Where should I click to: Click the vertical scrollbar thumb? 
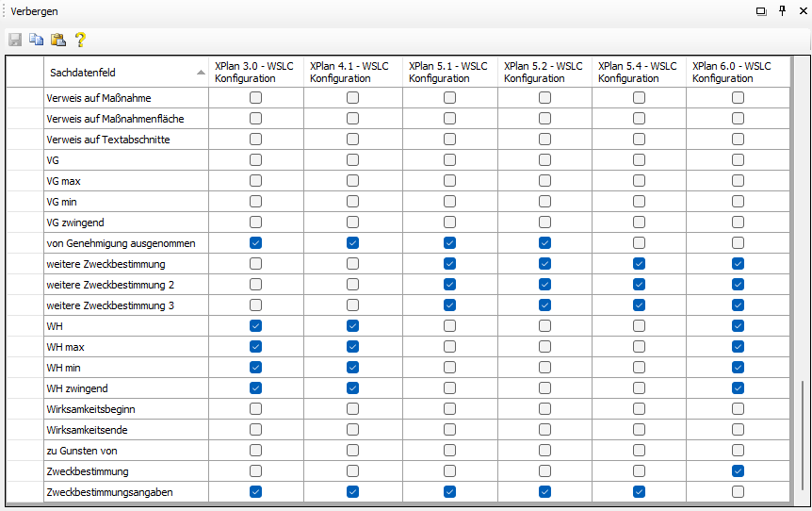(803, 438)
